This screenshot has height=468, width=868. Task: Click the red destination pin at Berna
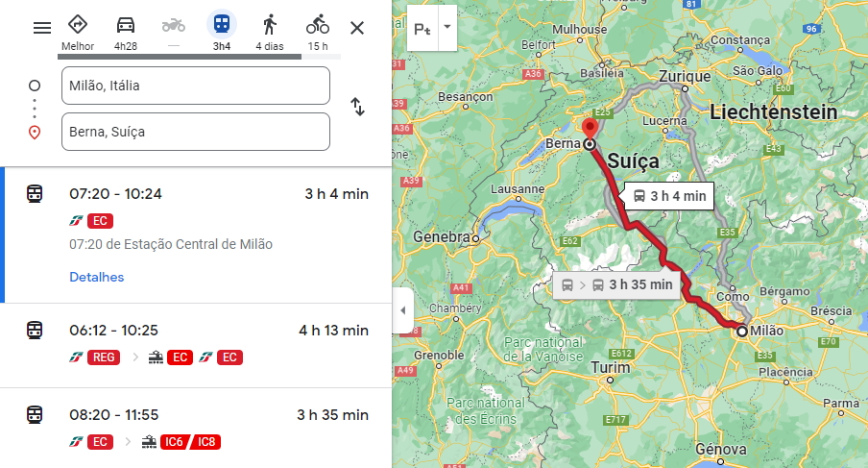tap(589, 130)
